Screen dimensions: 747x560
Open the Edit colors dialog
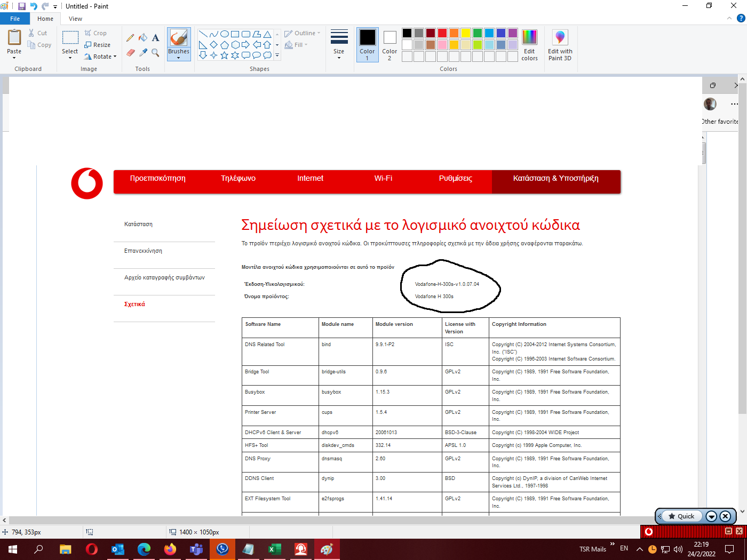(x=529, y=45)
